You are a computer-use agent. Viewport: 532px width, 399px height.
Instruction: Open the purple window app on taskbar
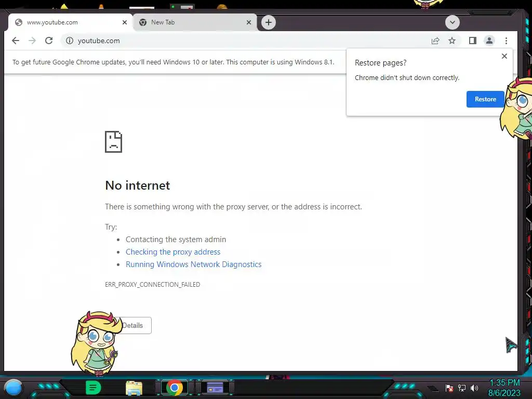(215, 388)
